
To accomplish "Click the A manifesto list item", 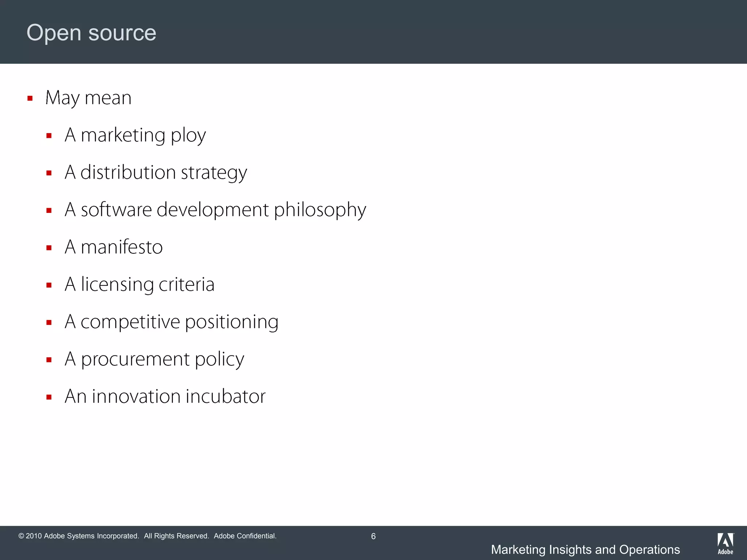I will point(113,247).
